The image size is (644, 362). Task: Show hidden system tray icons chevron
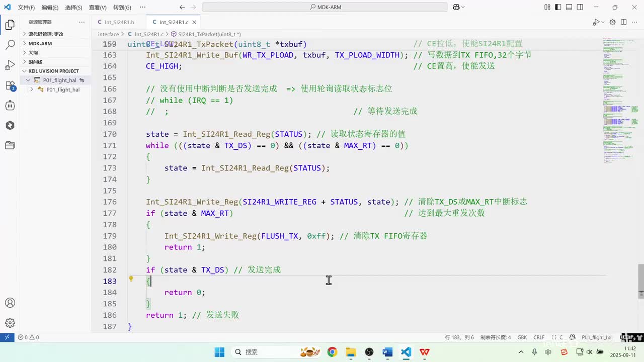[x=521, y=352]
